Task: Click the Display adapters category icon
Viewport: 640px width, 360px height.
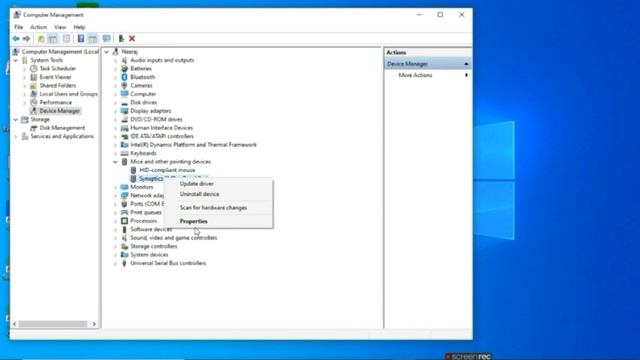Action: click(x=124, y=111)
